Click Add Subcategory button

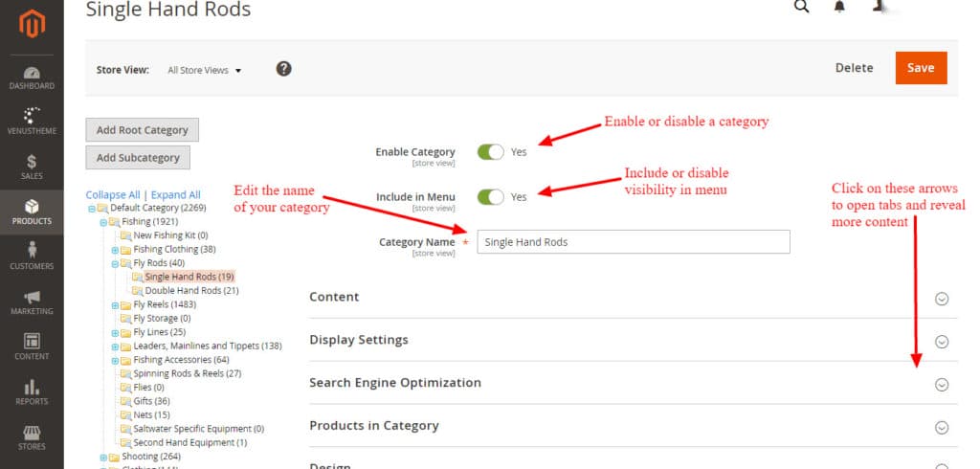pyautogui.click(x=138, y=158)
